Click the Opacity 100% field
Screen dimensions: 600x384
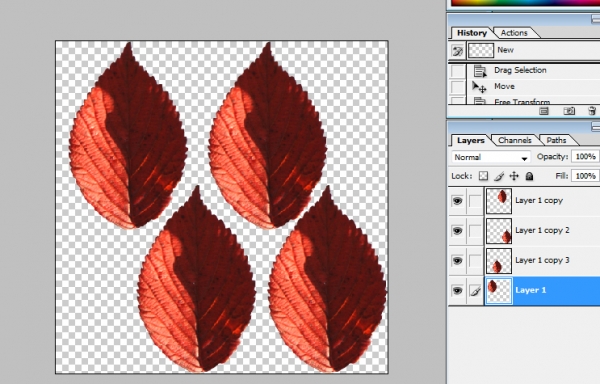(585, 157)
